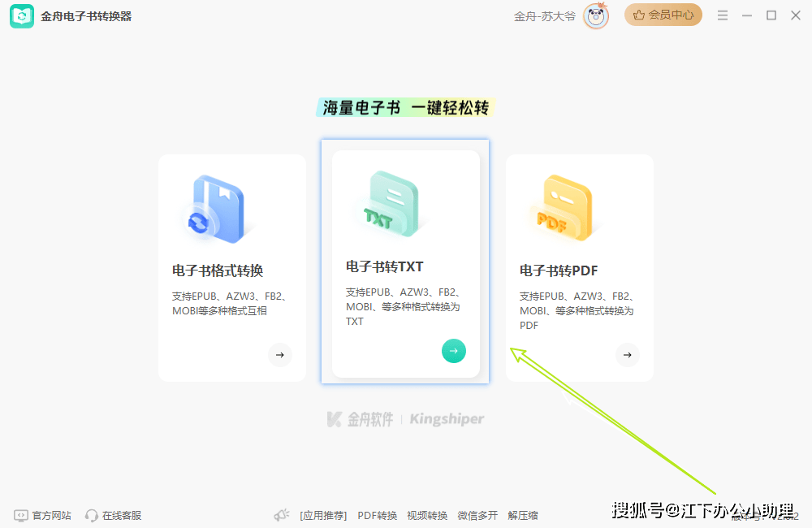Click 电子书转TXT description text
This screenshot has height=528, width=812.
[x=404, y=307]
